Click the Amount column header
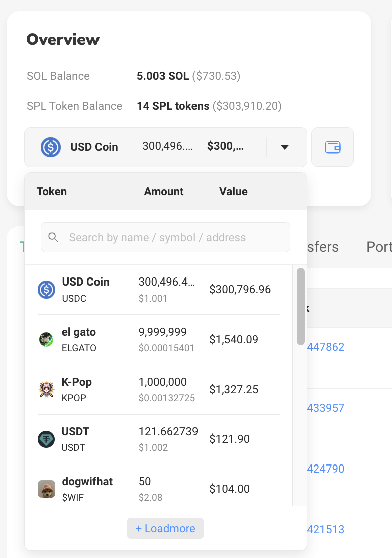392x558 pixels. click(164, 191)
